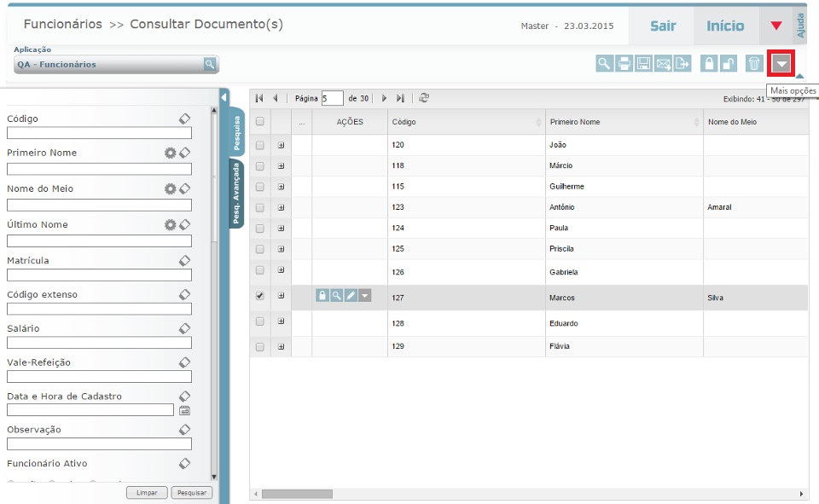This screenshot has height=504, width=819.
Task: Click the trash delete icon in toolbar
Action: [x=753, y=63]
